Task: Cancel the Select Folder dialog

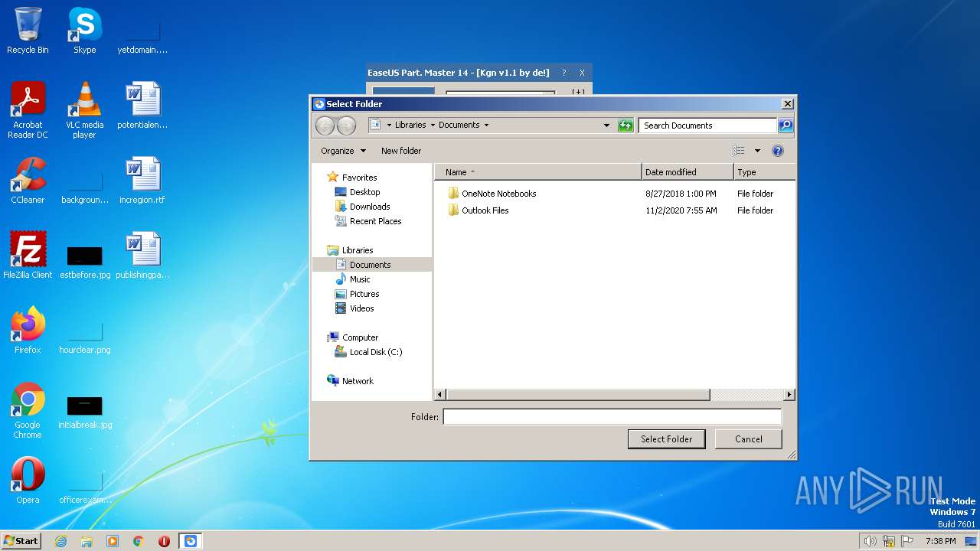Action: point(748,439)
